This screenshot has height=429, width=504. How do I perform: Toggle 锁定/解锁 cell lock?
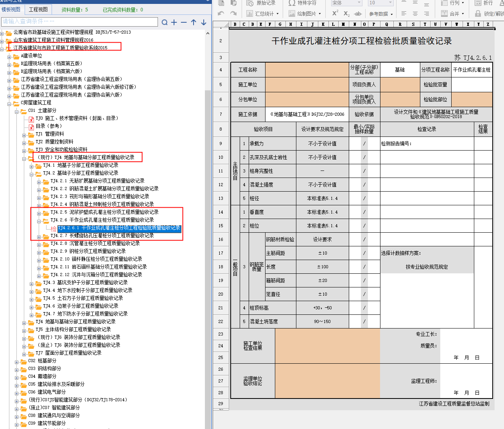click(x=489, y=14)
